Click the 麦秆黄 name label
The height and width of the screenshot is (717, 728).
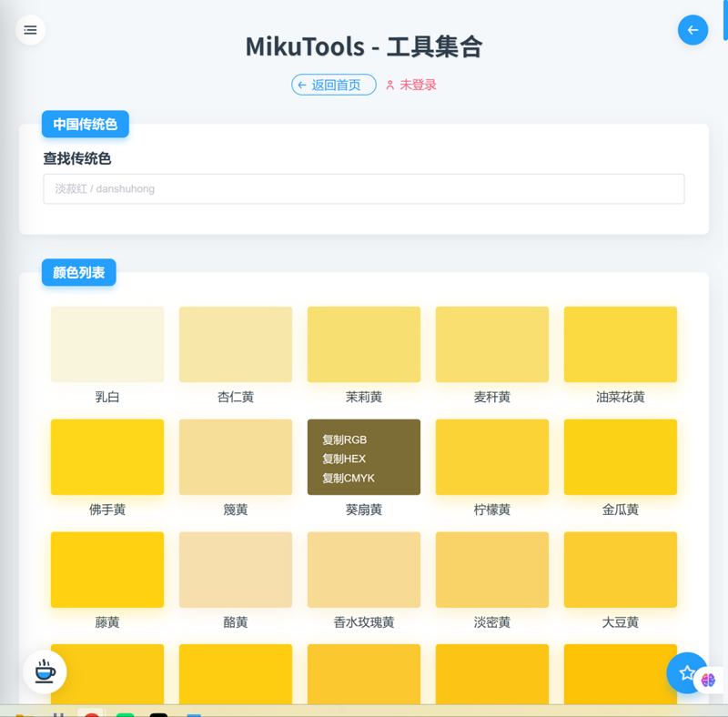coord(492,397)
